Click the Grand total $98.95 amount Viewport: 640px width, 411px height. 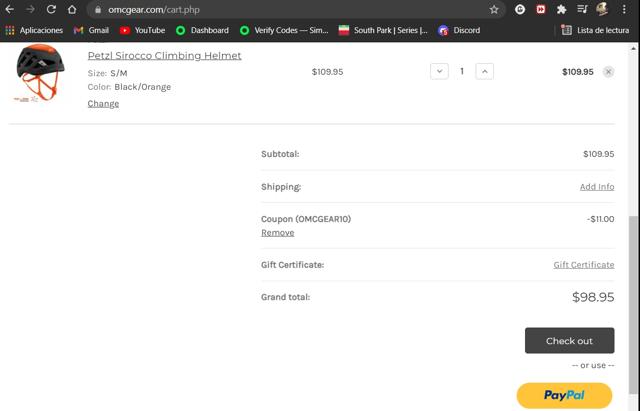593,297
